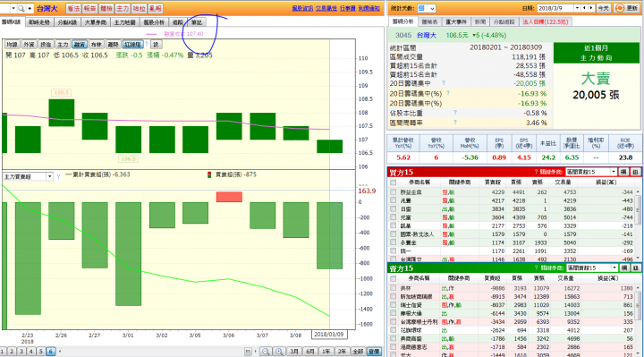Check the 摩根大通 row checkbox
The image size is (644, 357).
393,313
